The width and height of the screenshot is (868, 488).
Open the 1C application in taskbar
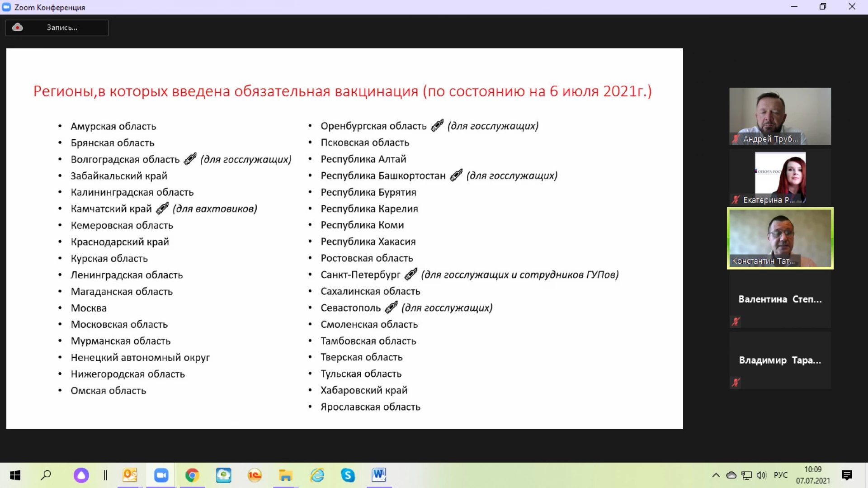pos(255,475)
